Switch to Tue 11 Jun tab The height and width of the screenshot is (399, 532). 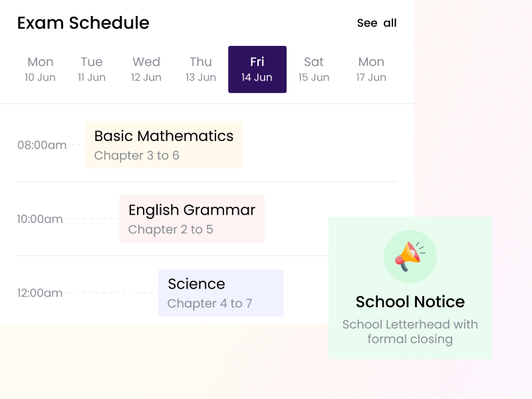[x=92, y=69]
